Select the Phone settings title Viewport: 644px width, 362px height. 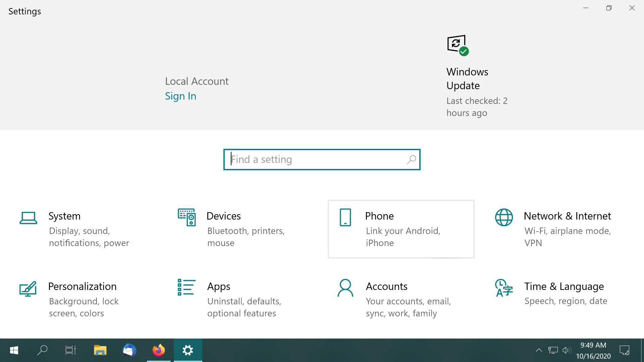(379, 216)
